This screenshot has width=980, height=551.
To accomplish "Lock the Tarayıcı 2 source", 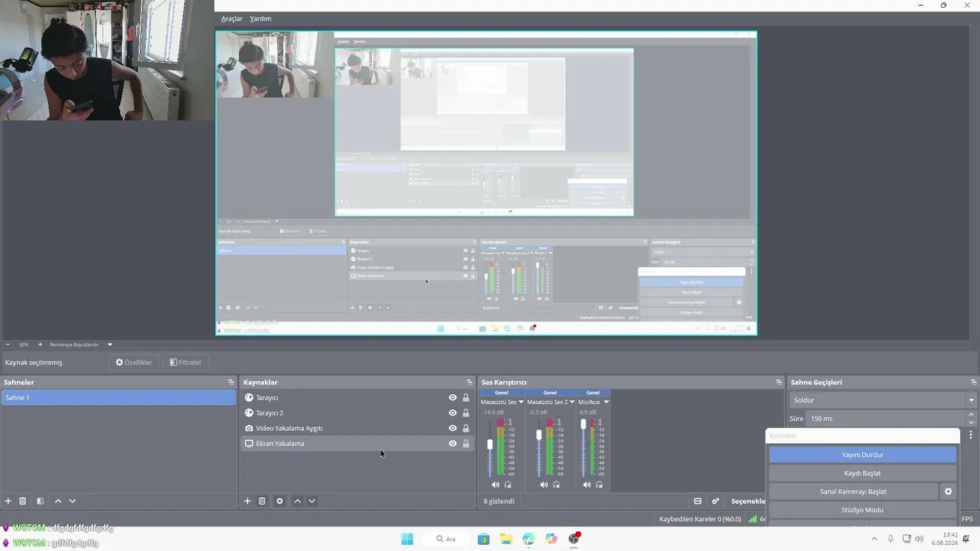I will point(465,413).
